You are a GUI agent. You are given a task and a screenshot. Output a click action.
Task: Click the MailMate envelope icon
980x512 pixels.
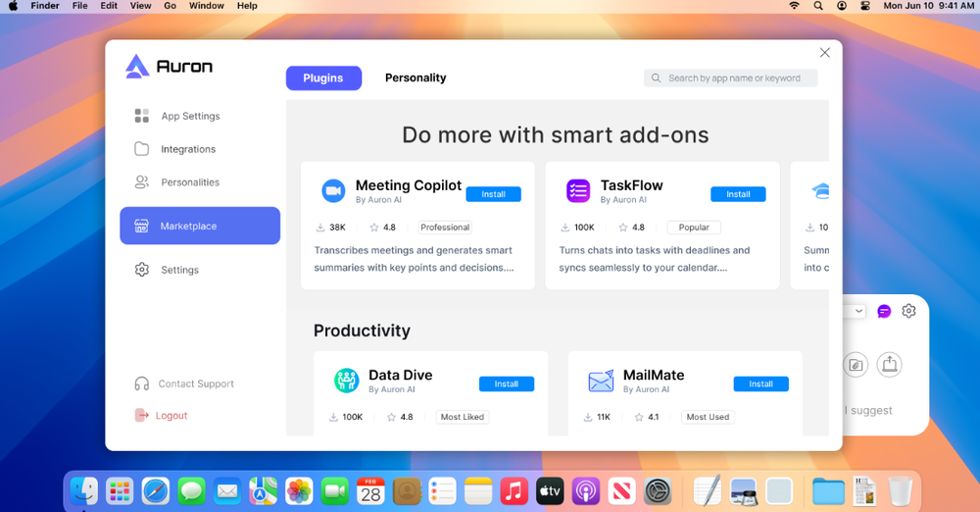click(x=601, y=381)
